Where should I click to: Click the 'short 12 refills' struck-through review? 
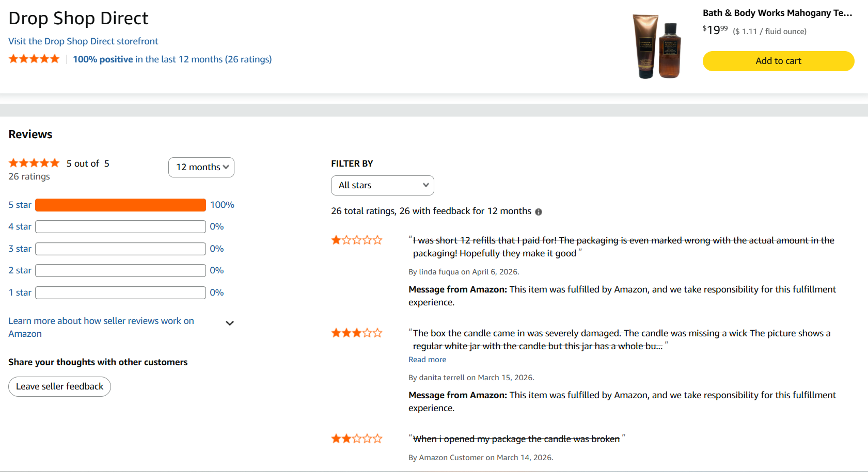pyautogui.click(x=623, y=247)
